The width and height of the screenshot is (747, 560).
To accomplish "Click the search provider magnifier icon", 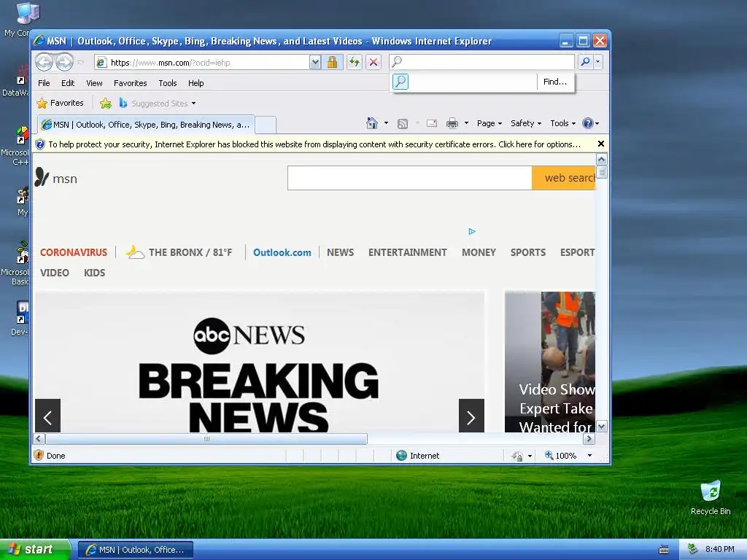I will [x=400, y=82].
